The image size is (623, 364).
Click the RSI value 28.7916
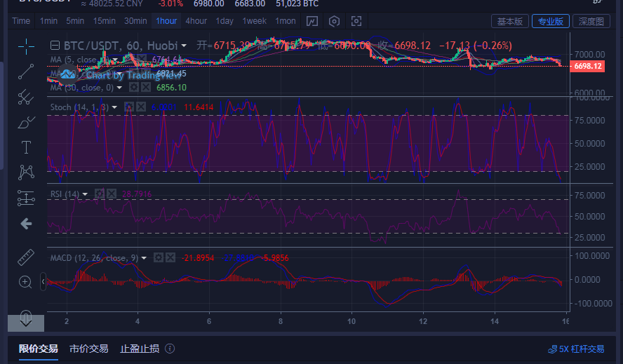(137, 194)
